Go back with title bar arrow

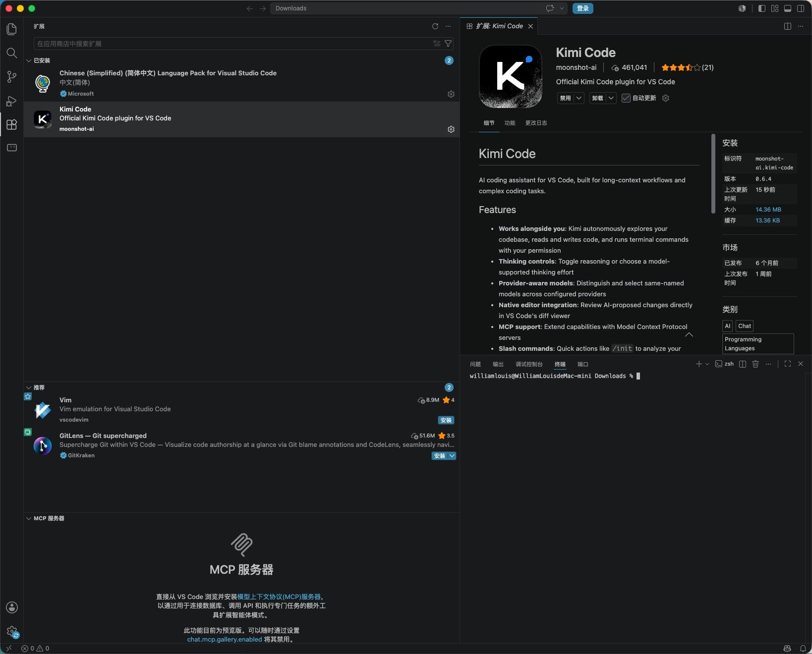pos(250,8)
